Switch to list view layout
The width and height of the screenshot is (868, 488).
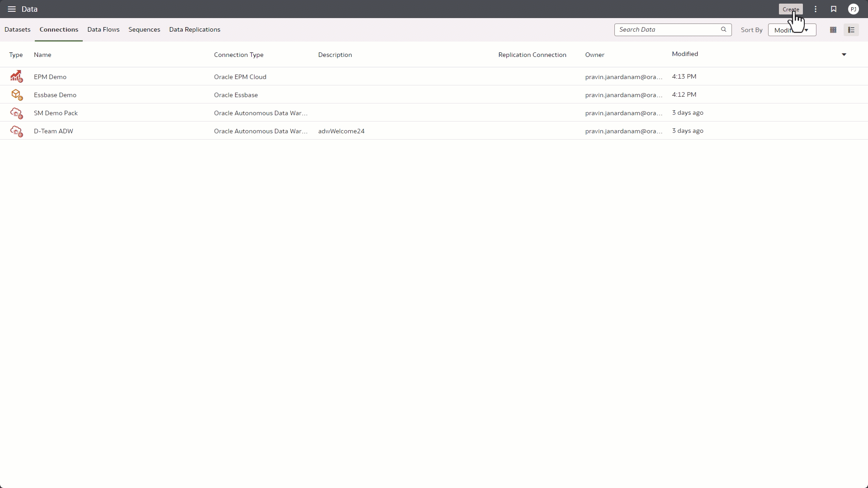(x=852, y=30)
